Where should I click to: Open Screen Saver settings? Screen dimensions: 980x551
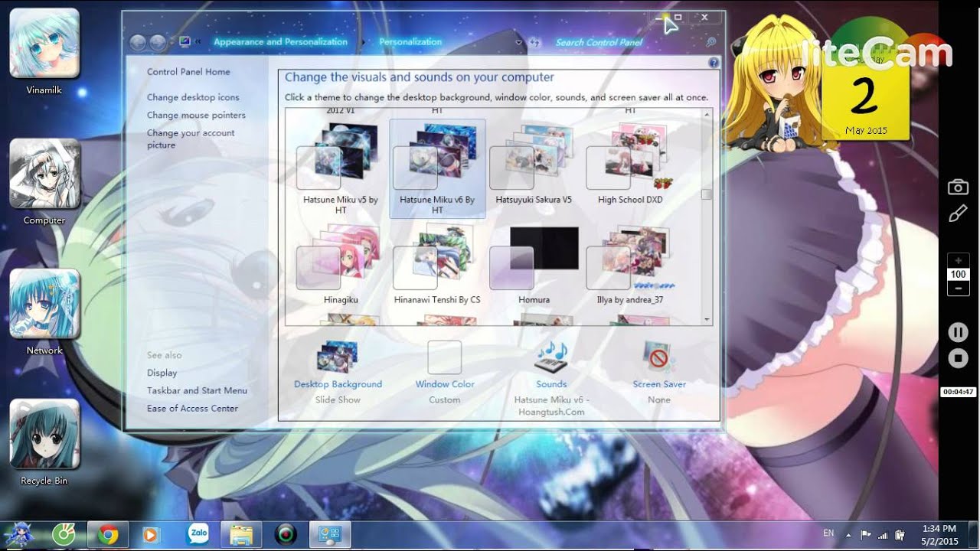point(659,373)
